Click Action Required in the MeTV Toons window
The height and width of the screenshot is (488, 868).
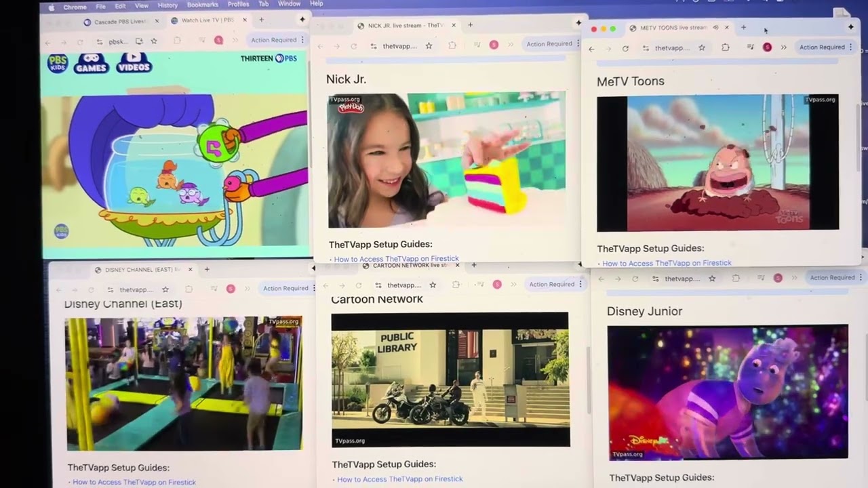[x=822, y=47]
